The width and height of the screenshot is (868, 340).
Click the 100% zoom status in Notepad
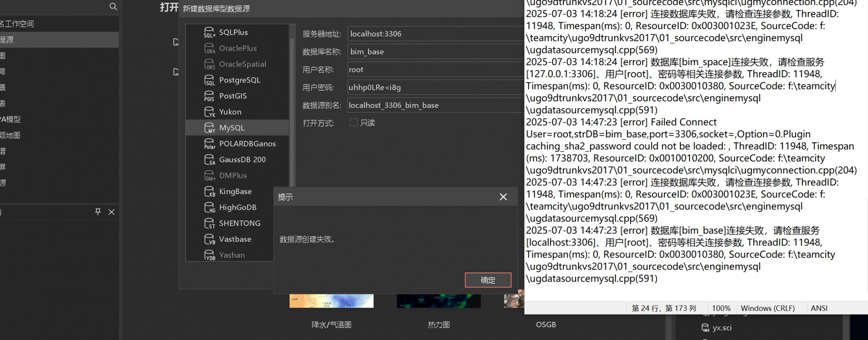click(721, 308)
